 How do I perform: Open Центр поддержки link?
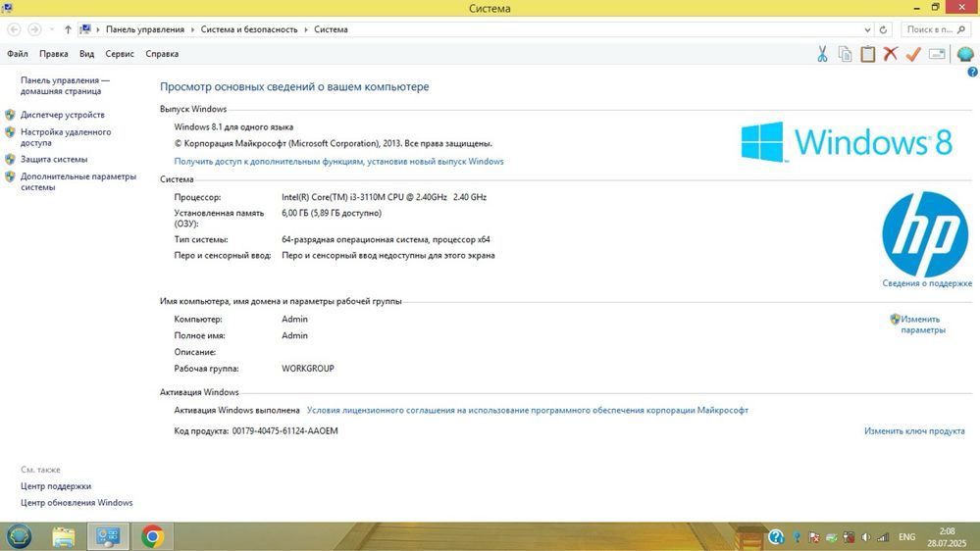[x=56, y=486]
